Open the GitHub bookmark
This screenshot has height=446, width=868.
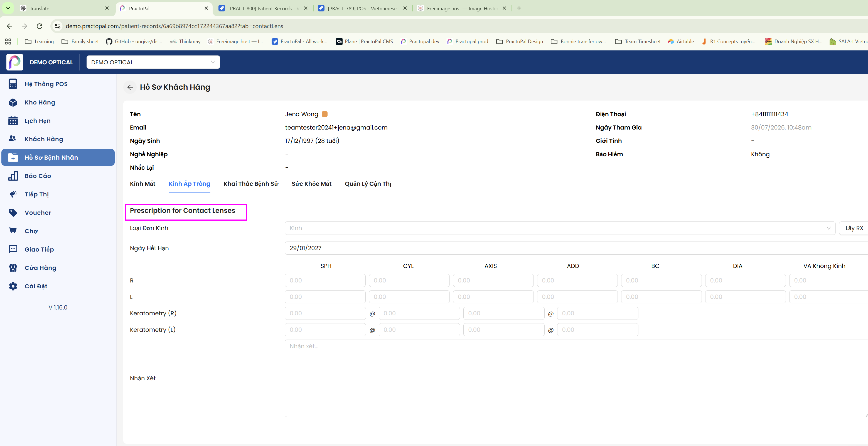[134, 42]
